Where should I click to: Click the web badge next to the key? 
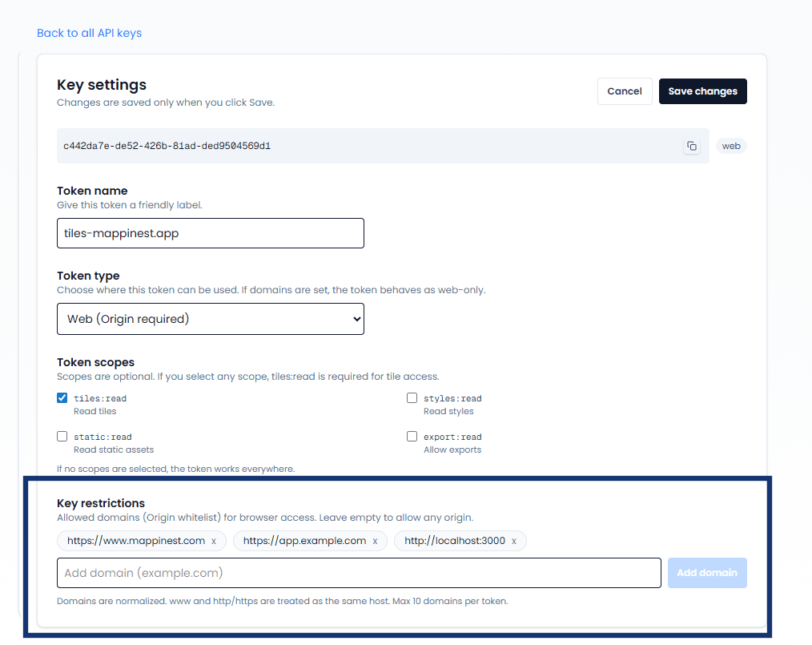731,146
